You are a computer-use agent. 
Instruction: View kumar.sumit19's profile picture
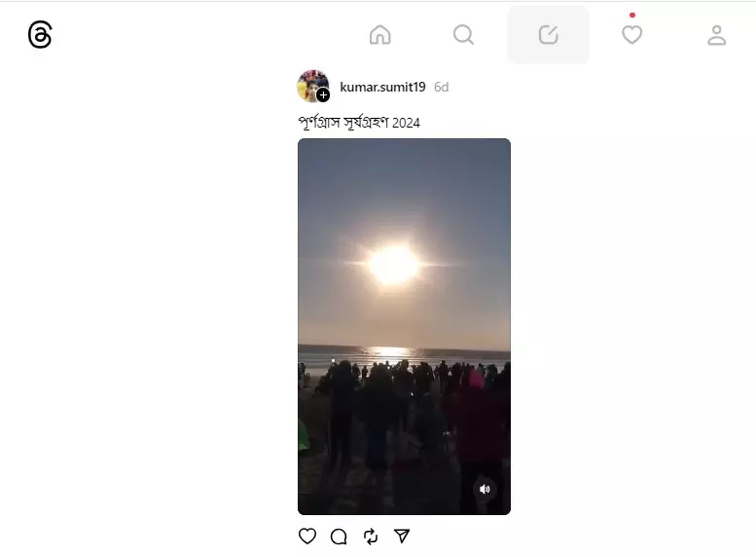312,86
